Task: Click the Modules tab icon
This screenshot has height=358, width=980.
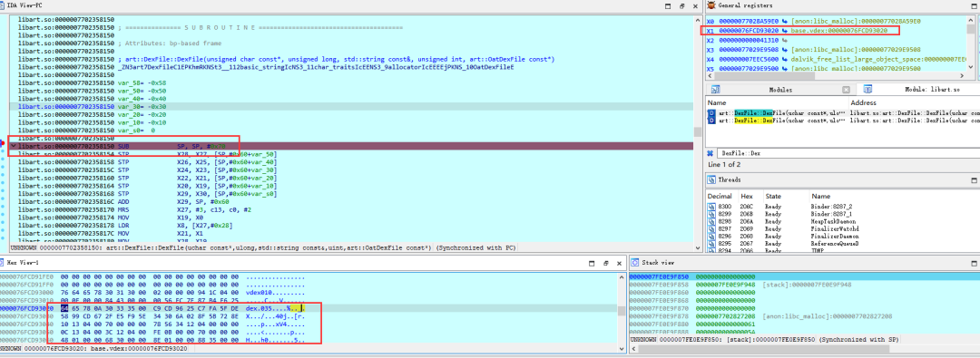Action: tap(715, 90)
